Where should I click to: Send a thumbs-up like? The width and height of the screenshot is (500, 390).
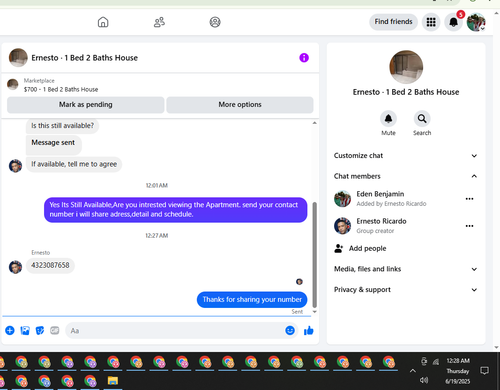point(309,330)
